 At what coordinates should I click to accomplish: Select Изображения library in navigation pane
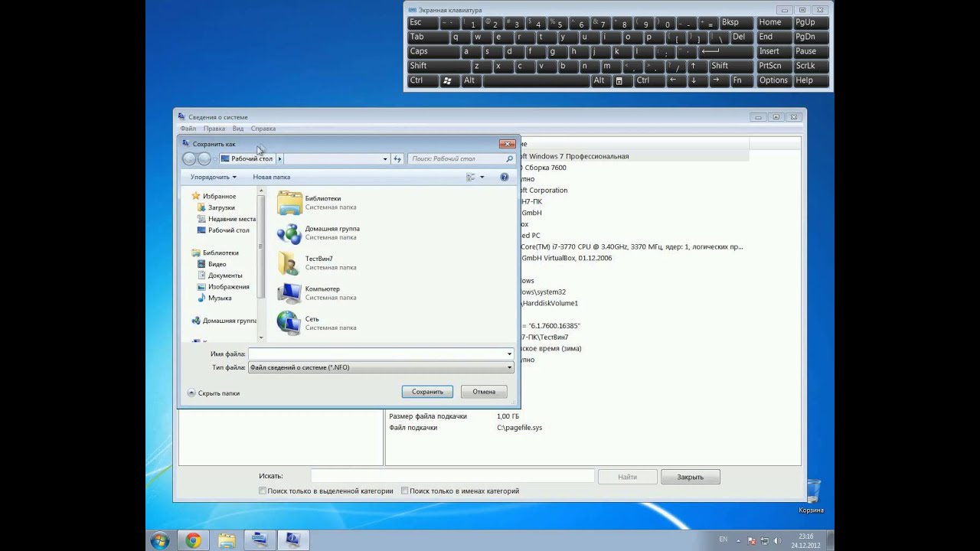pos(228,287)
